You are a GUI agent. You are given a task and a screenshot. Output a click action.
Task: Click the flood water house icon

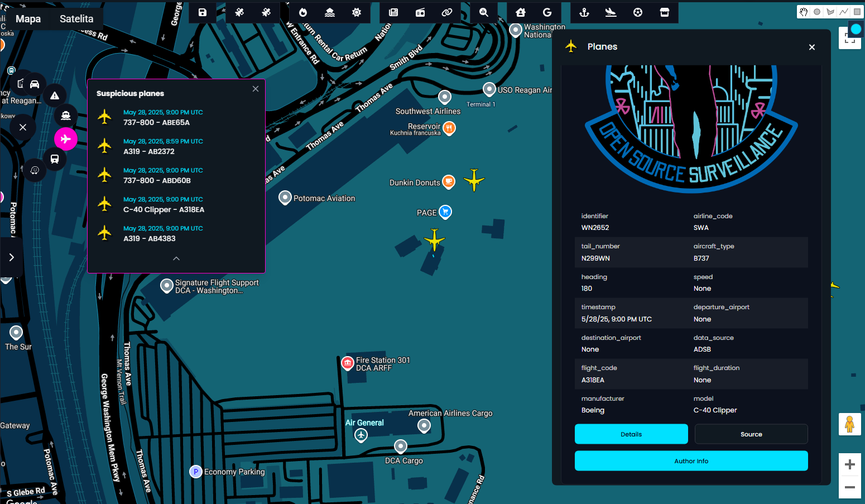[x=330, y=12]
